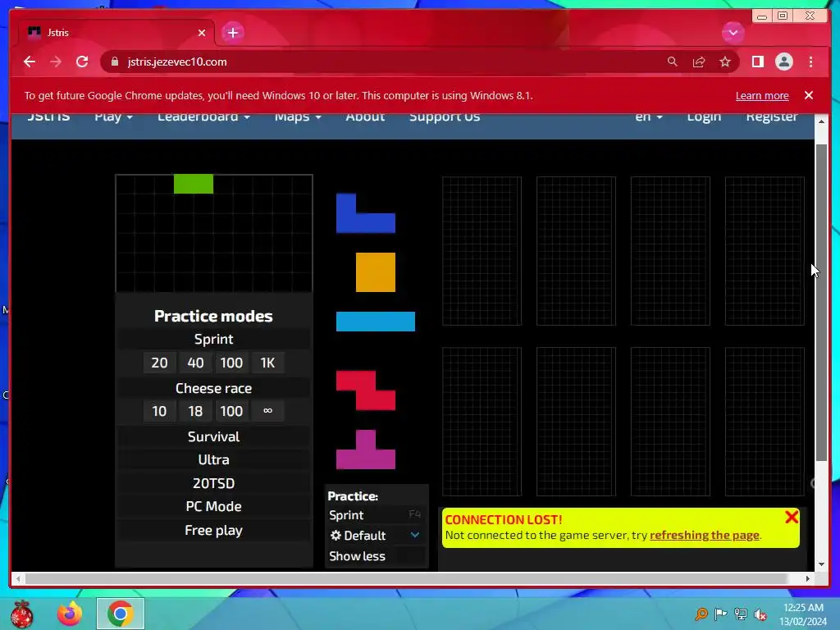Start Cheese race with 18 lines
Image resolution: width=840 pixels, height=630 pixels.
[x=195, y=411]
